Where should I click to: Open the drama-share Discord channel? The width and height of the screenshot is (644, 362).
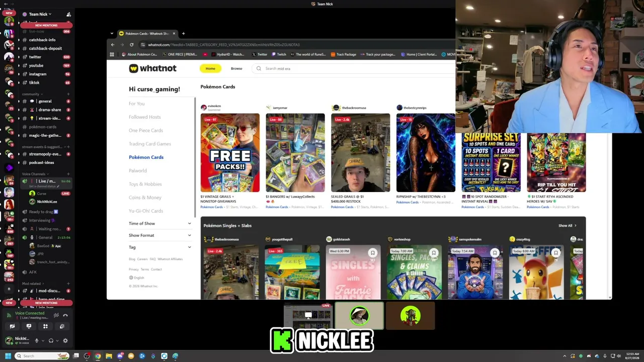[x=45, y=110]
